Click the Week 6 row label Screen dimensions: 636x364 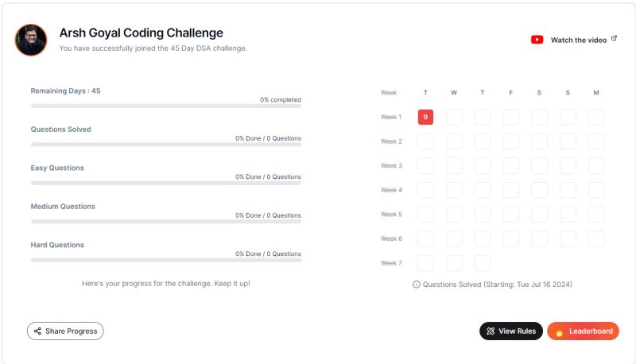pos(391,238)
